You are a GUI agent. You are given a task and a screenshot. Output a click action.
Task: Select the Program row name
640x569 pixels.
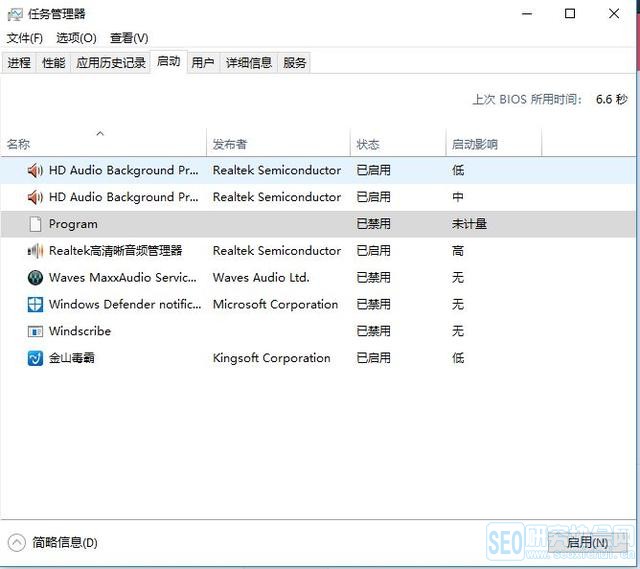73,224
